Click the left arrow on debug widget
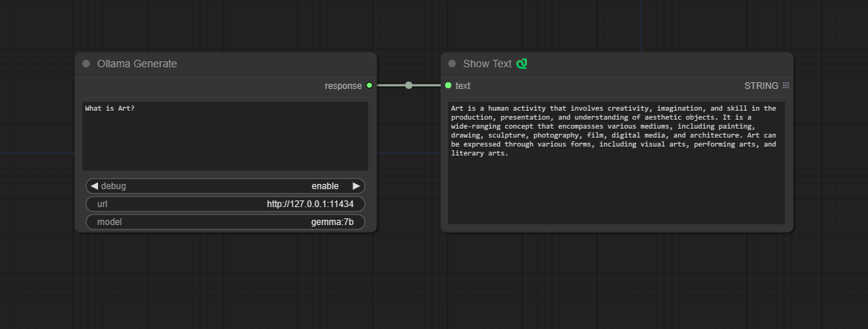Screen dimensions: 868x329 [x=94, y=186]
